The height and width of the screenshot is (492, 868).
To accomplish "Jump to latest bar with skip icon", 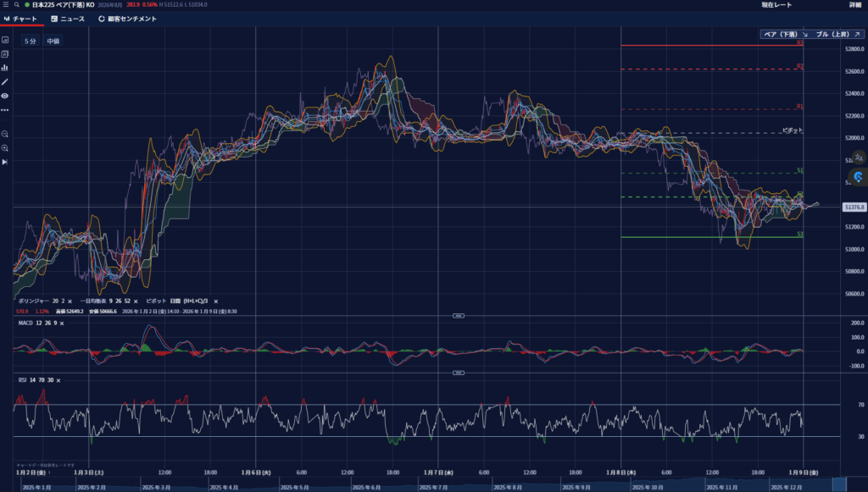I will 5,162.
